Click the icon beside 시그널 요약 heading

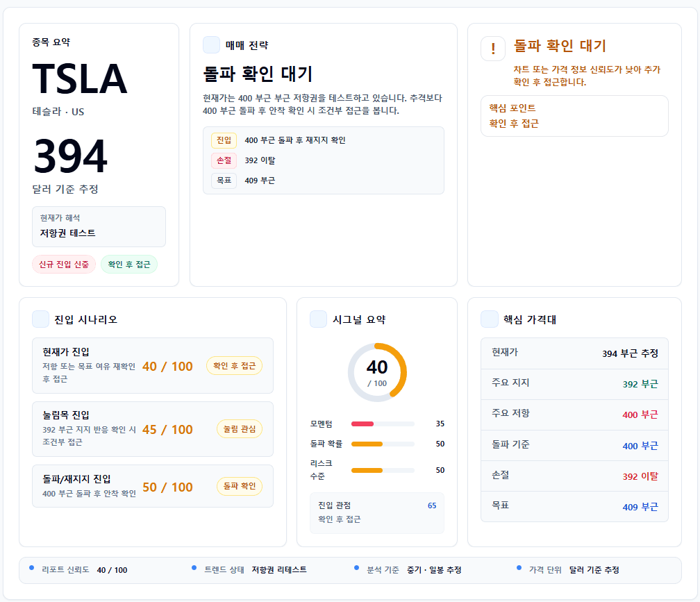tap(318, 319)
